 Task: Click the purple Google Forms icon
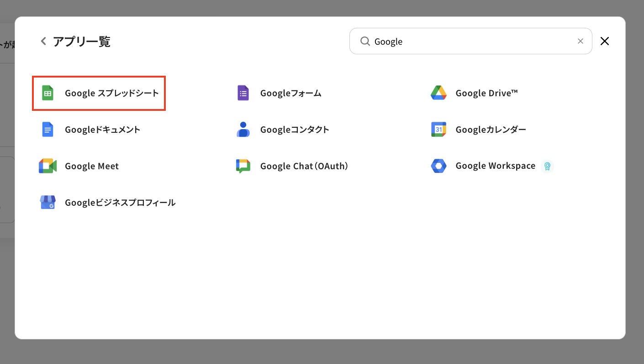point(243,93)
